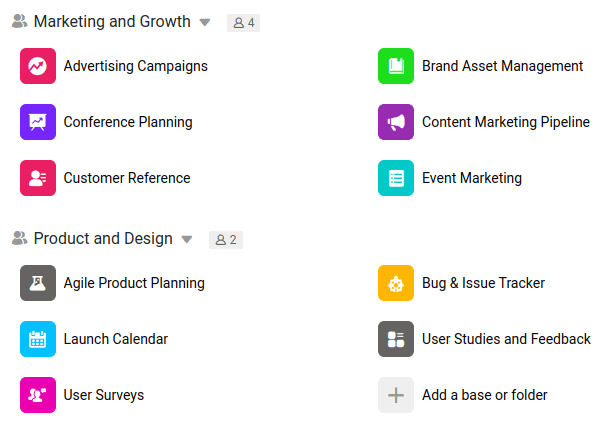Show Marketing and Growth's 4 members badge
Viewport: 609px width, 427px height.
(243, 22)
